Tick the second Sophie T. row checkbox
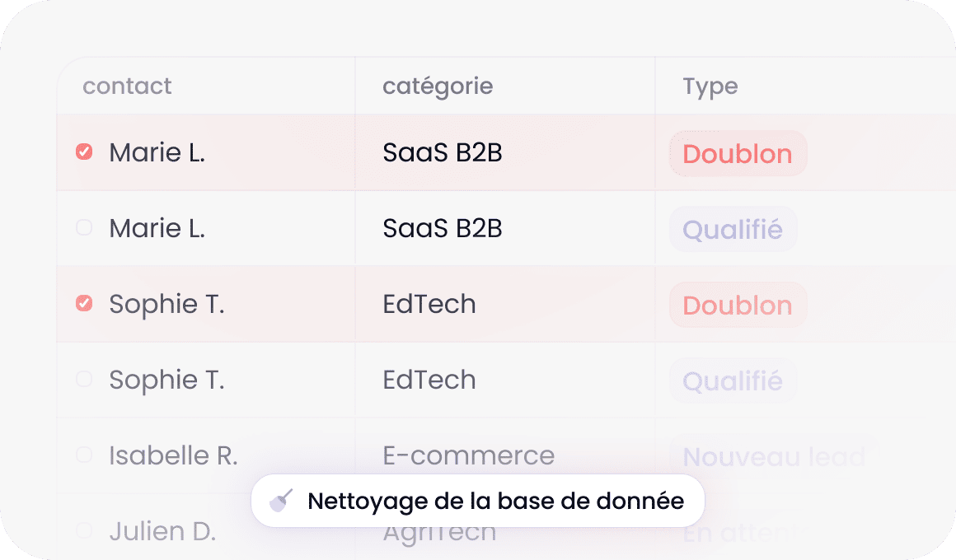This screenshot has width=956, height=560. [x=84, y=379]
